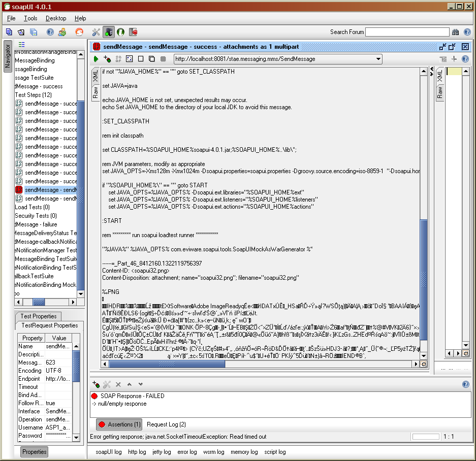
Task: Toggle the Assertions (1) inspector button
Action: tap(119, 424)
